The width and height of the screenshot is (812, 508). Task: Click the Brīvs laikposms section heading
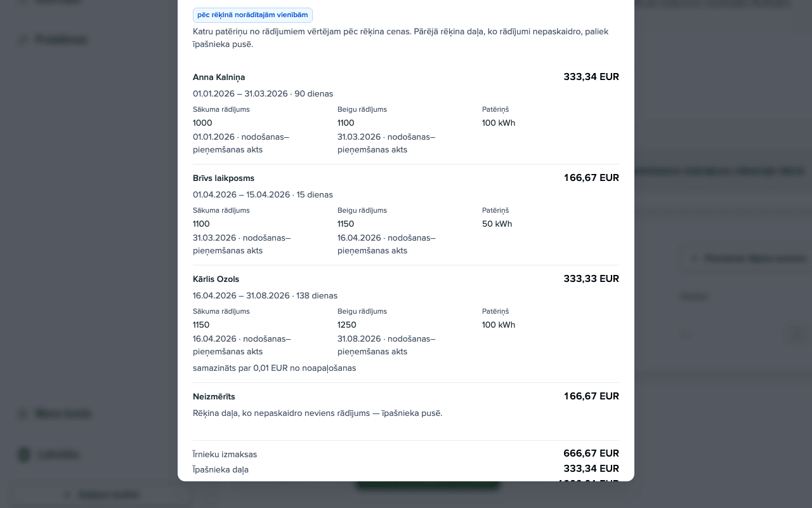223,178
